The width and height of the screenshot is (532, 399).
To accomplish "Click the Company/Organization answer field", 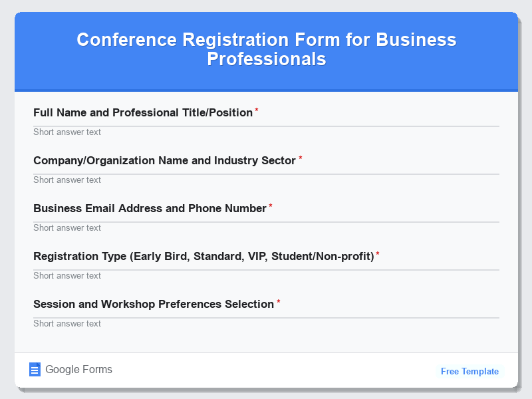I will click(x=266, y=180).
